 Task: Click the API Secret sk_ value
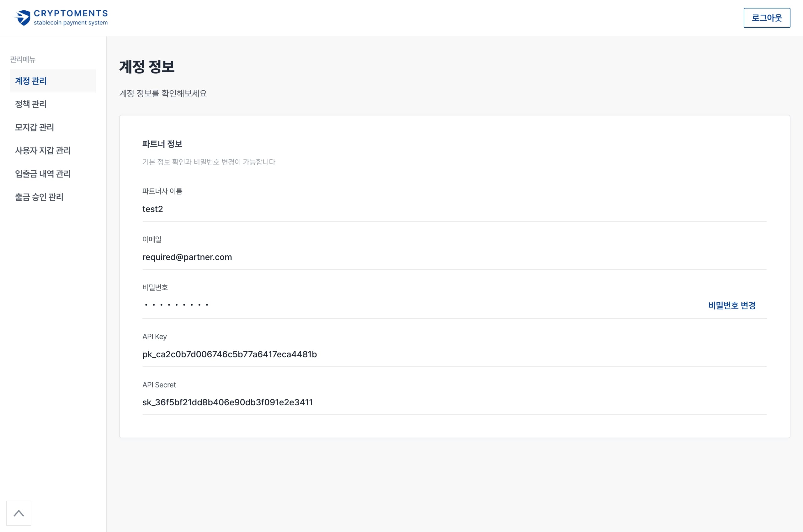pyautogui.click(x=227, y=402)
